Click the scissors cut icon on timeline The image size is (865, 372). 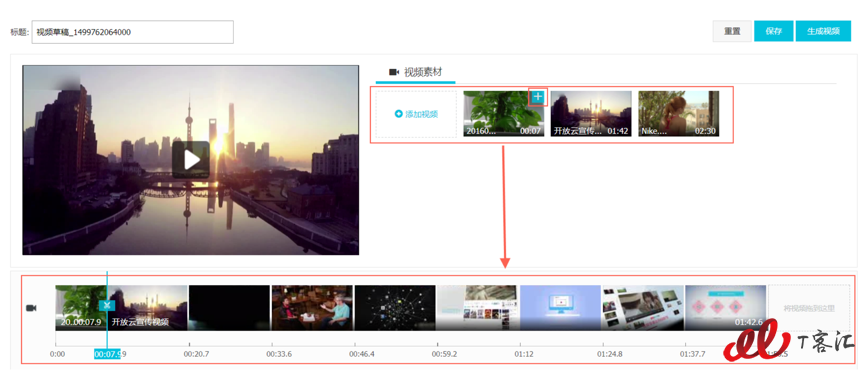(107, 305)
